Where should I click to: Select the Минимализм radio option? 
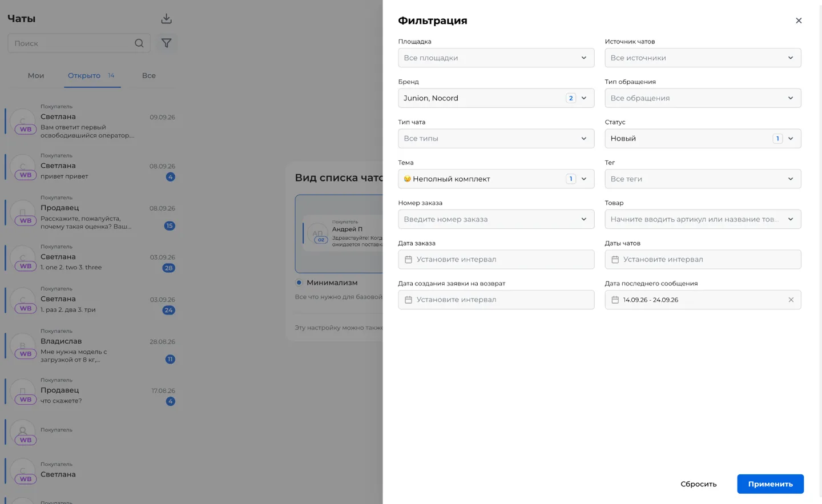(x=299, y=283)
